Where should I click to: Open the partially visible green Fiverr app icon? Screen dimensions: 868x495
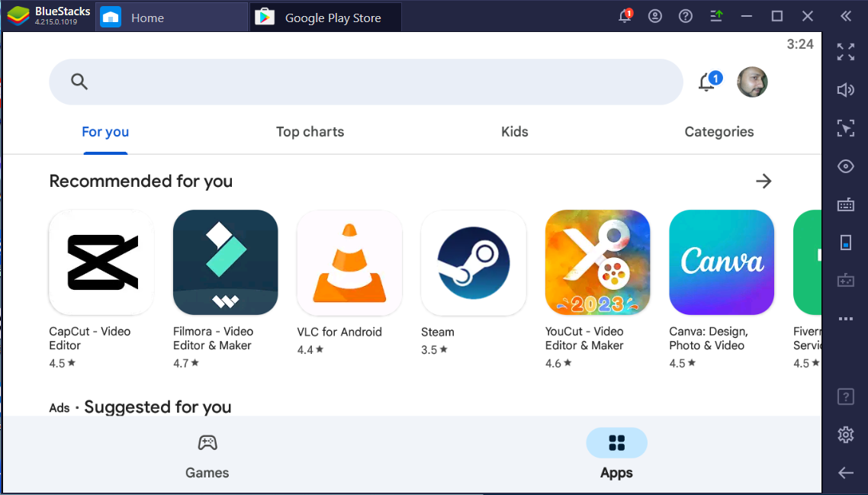(x=807, y=262)
